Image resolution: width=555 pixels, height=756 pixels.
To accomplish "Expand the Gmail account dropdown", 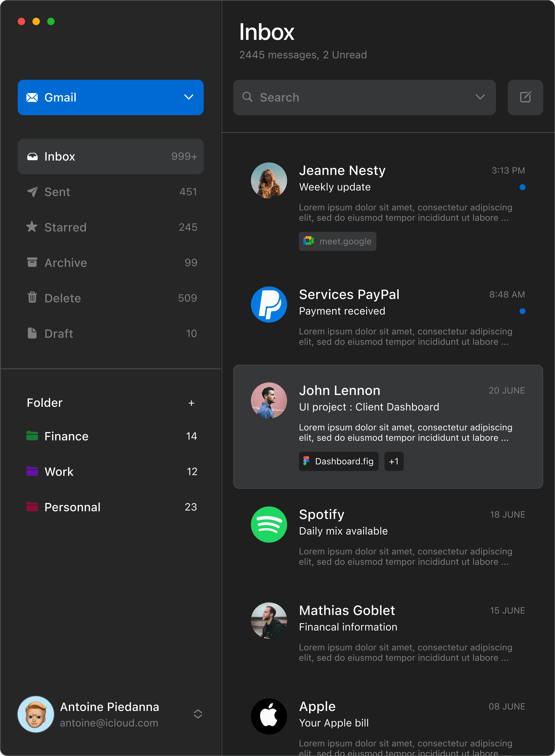I will point(189,97).
